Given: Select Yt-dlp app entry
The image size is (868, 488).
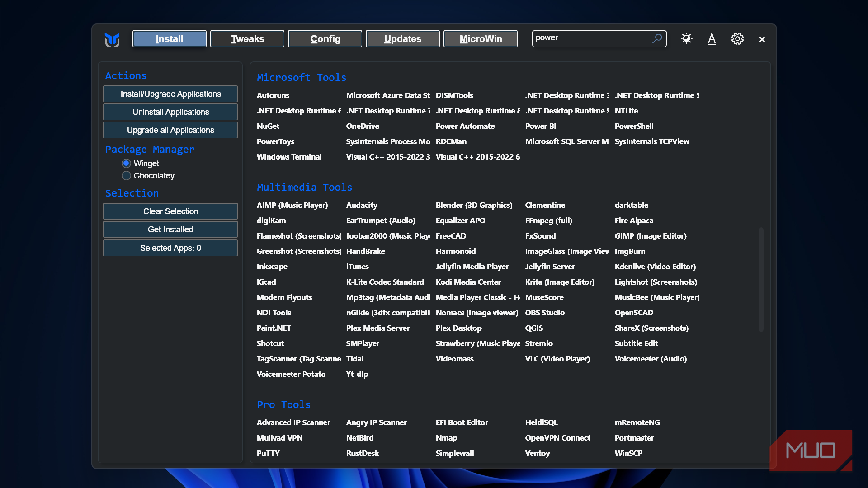Looking at the screenshot, I should pyautogui.click(x=357, y=374).
